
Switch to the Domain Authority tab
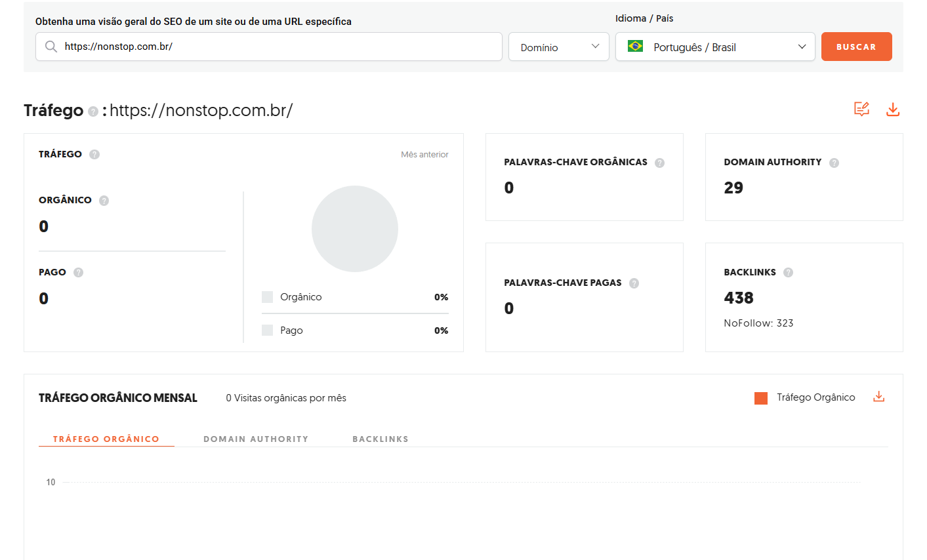click(x=256, y=439)
